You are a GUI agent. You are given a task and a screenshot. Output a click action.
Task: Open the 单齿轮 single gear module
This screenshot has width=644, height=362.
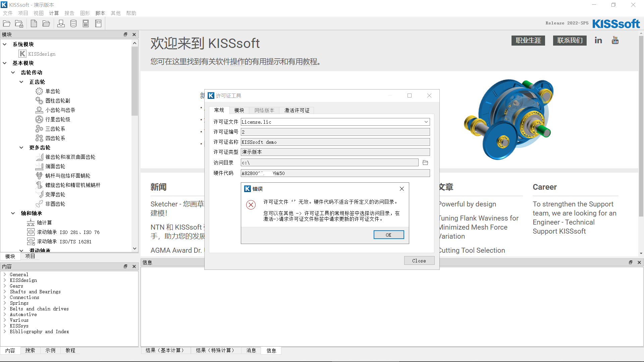(52, 91)
